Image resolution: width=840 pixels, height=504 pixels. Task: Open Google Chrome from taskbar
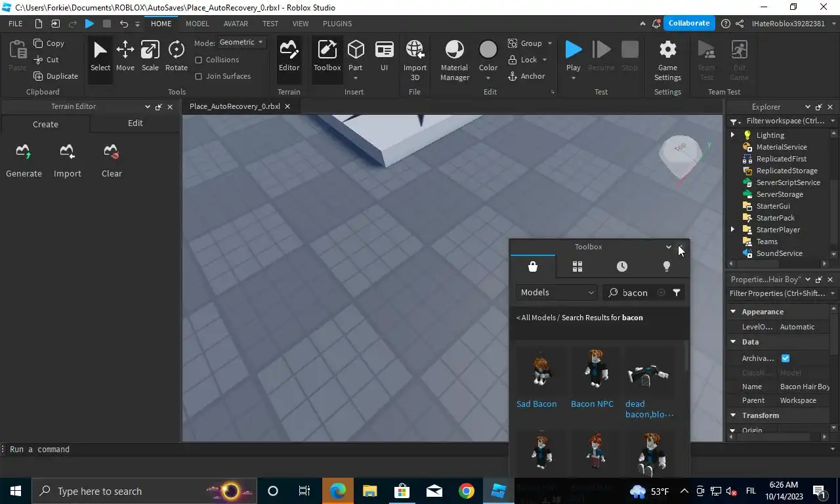coord(467,491)
